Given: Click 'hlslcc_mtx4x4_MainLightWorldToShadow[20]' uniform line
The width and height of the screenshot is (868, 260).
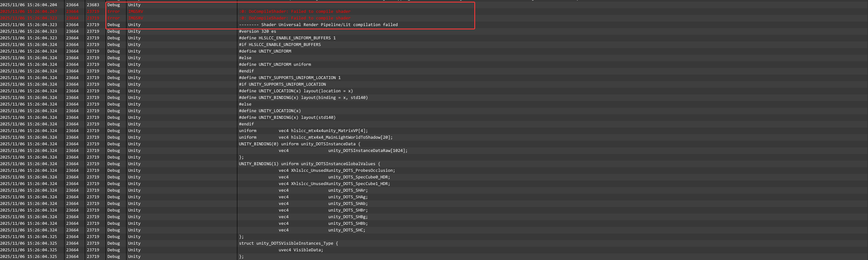Looking at the screenshot, I should 316,137.
